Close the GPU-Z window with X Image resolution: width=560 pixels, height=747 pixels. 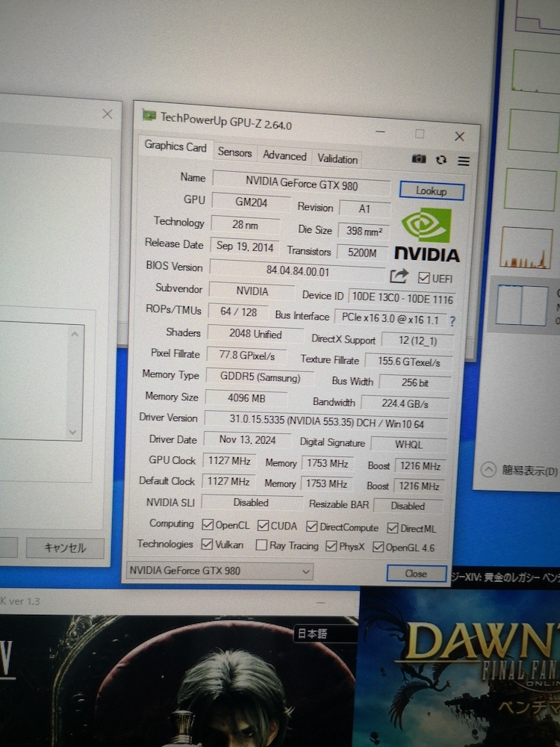(459, 137)
